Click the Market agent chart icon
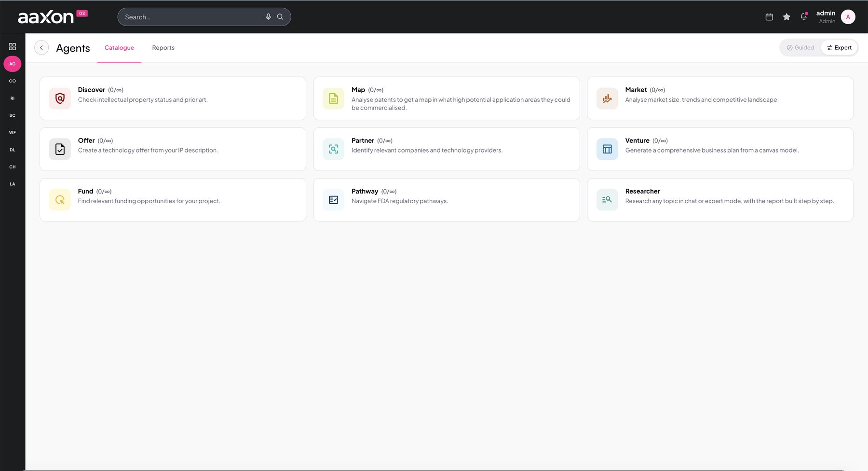The height and width of the screenshot is (471, 868). tap(607, 98)
